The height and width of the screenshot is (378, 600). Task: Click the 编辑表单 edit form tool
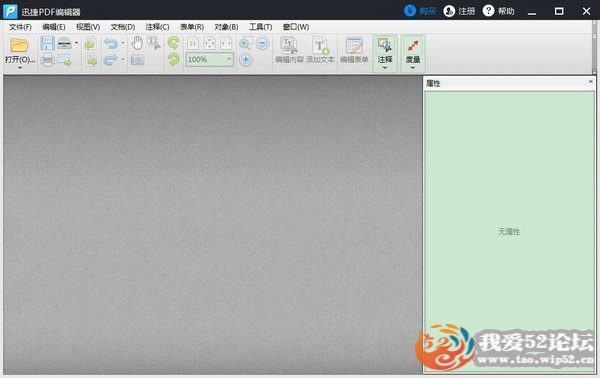click(x=354, y=50)
